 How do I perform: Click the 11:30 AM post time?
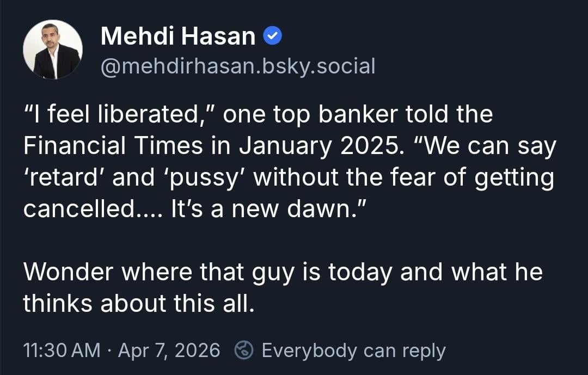pyautogui.click(x=62, y=350)
